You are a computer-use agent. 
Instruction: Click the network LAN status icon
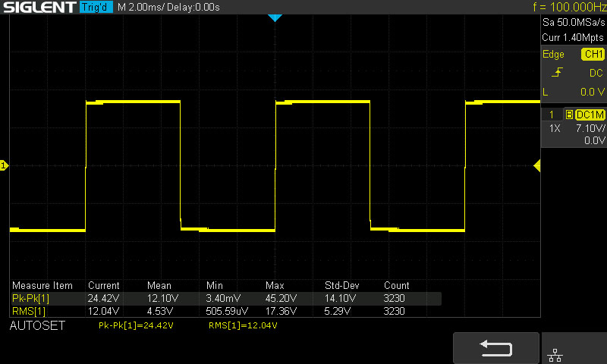tap(555, 355)
